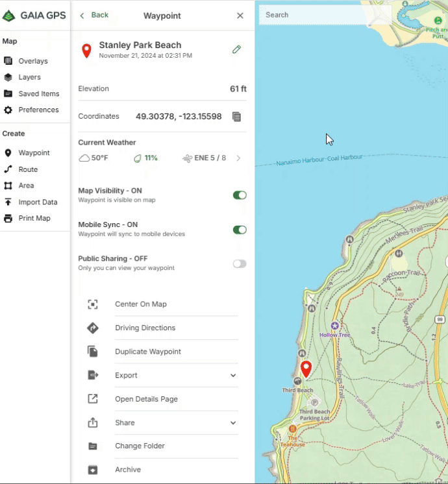Click the red waypoint pin icon beside title
The image size is (448, 484).
(x=86, y=51)
